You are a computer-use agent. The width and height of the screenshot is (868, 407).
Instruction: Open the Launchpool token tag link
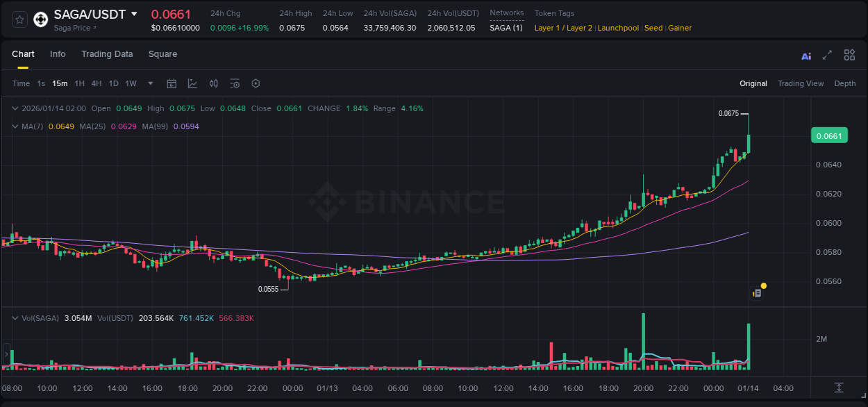(618, 28)
